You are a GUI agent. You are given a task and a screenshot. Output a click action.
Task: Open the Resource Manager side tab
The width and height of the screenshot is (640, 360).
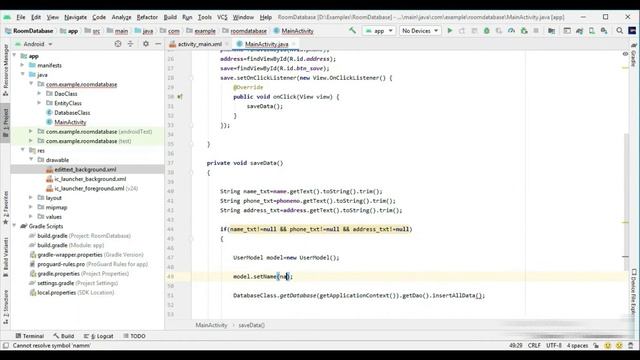click(x=6, y=69)
